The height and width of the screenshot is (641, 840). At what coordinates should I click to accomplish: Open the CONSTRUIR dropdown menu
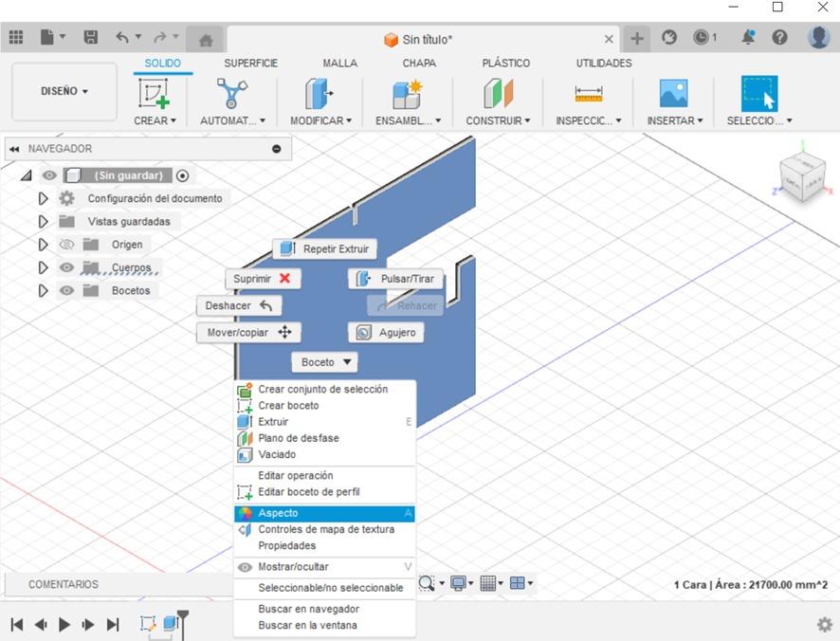[x=498, y=120]
